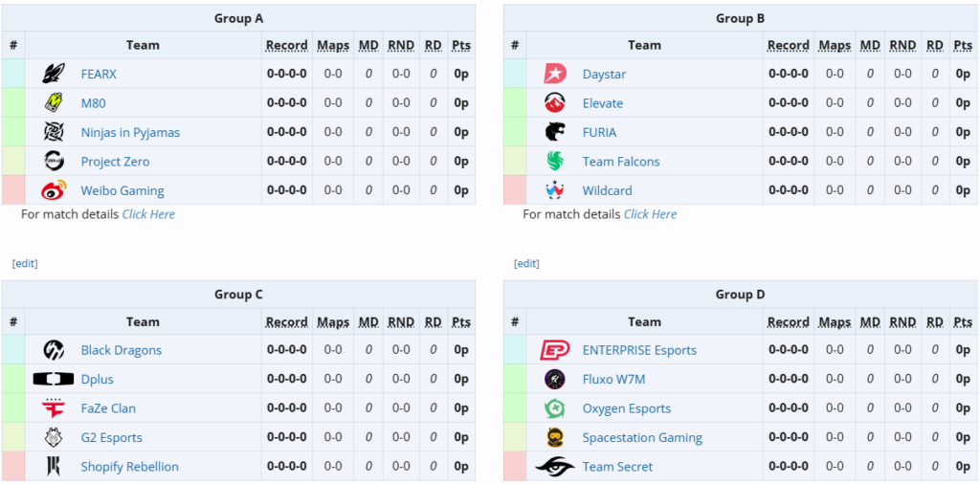Click the Dplus logo icon
The width and height of the screenshot is (980, 484).
(x=54, y=379)
